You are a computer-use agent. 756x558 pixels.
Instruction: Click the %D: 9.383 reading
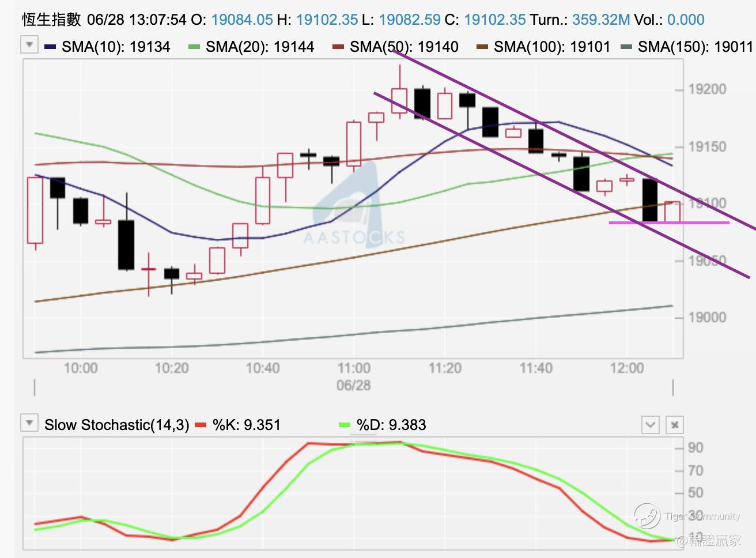point(391,425)
